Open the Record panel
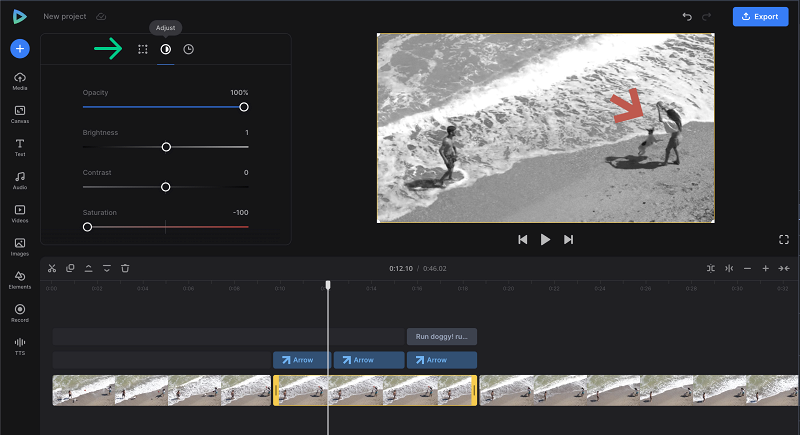 click(x=20, y=313)
